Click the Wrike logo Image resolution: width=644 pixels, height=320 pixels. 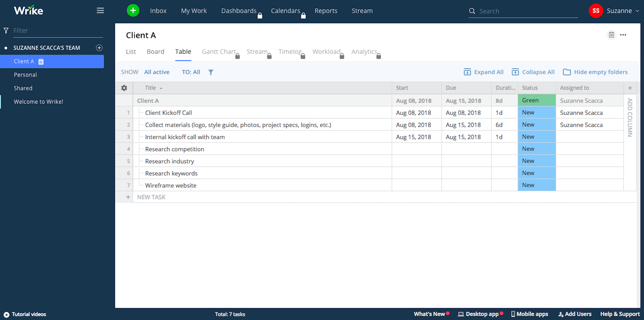28,10
